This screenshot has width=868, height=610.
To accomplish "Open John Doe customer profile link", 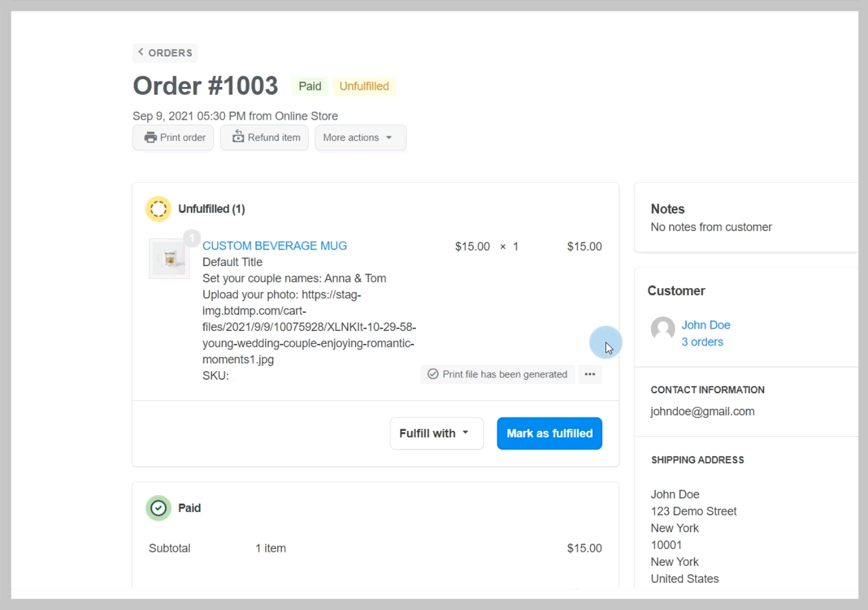I will [706, 325].
